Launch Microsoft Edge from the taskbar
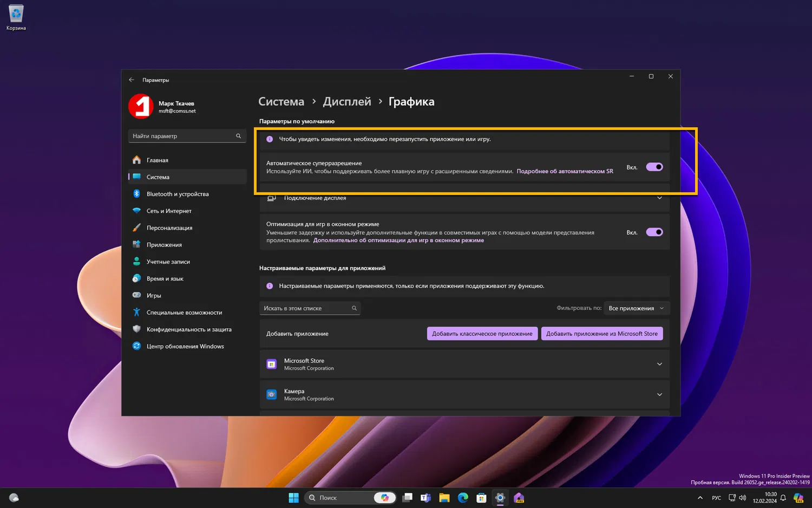This screenshot has width=812, height=508. point(463,498)
